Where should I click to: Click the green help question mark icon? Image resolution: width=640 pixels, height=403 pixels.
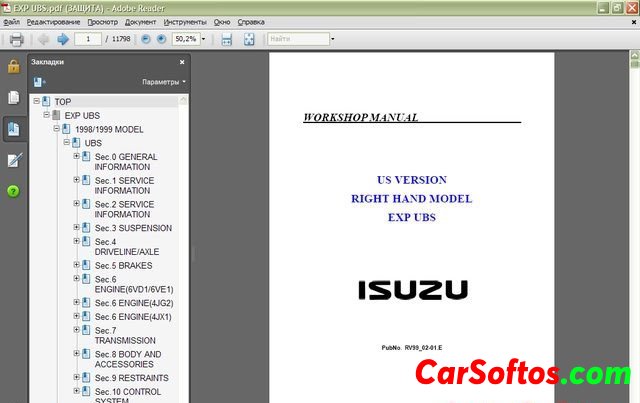[x=14, y=191]
